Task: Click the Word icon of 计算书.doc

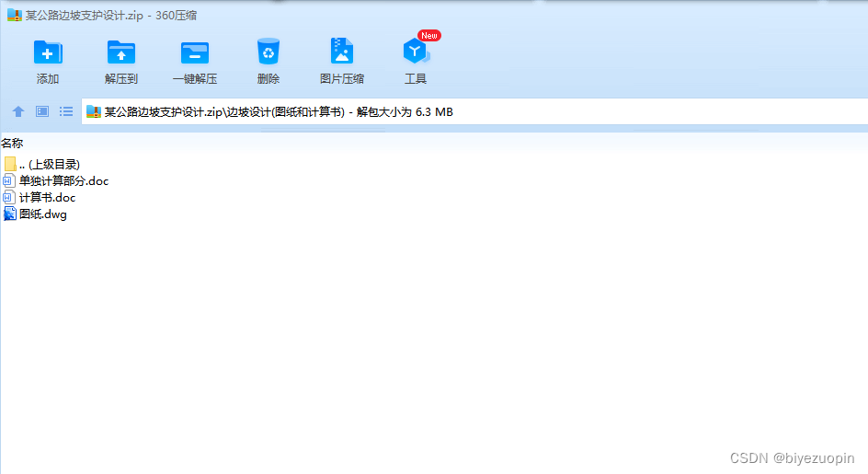Action: 9,197
